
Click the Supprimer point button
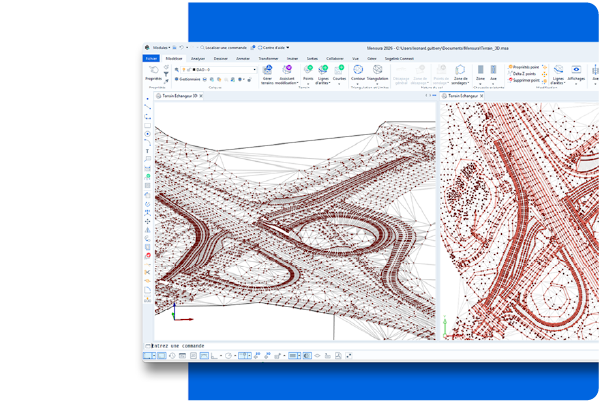click(528, 80)
